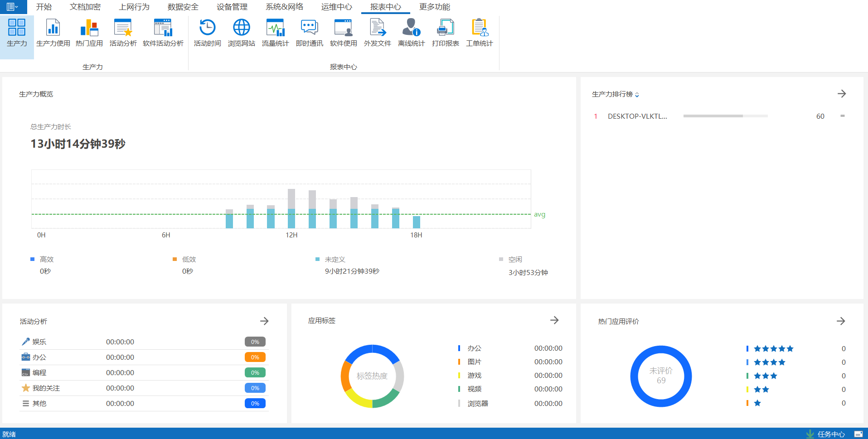Click the DESKTOP-VLKTL... ranking entry

click(637, 116)
